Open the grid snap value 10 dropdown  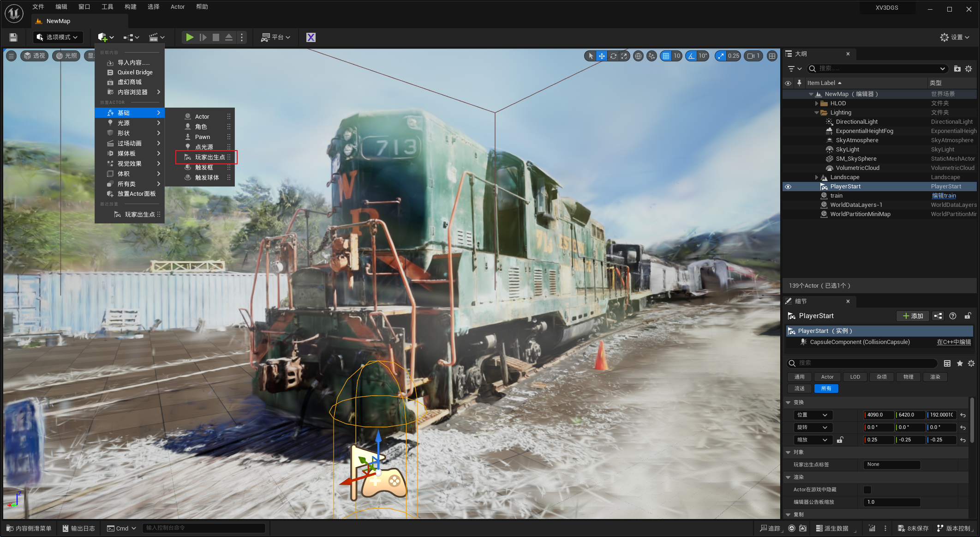pos(677,56)
